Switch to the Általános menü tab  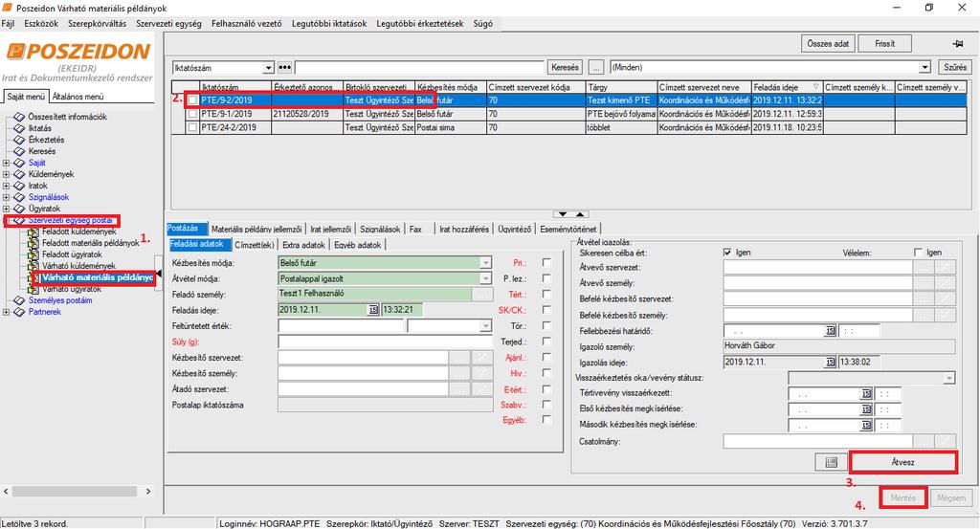[78, 97]
